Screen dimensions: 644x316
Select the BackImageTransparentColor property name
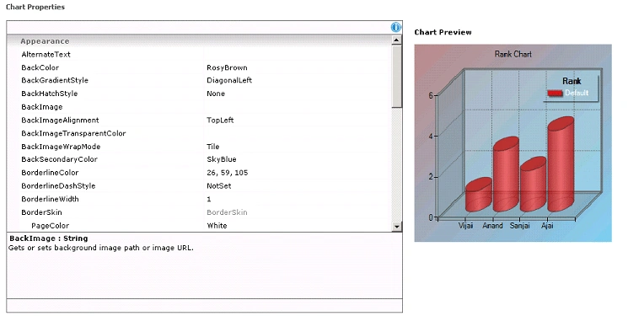(73, 133)
